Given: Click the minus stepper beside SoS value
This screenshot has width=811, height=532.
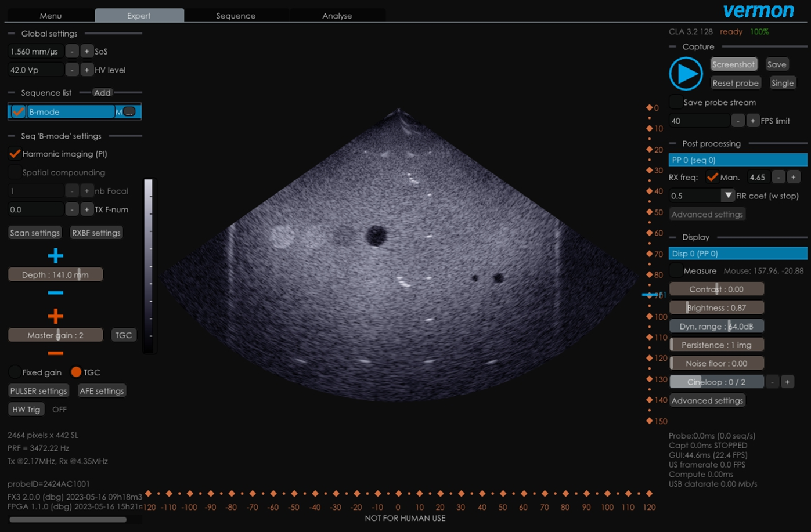Looking at the screenshot, I should 71,51.
